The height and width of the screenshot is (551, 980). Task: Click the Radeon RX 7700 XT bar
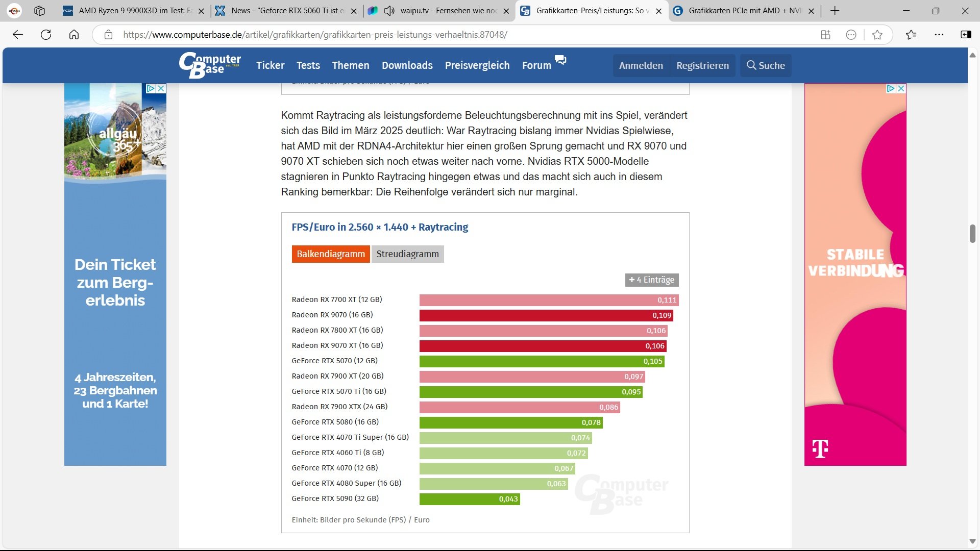549,300
